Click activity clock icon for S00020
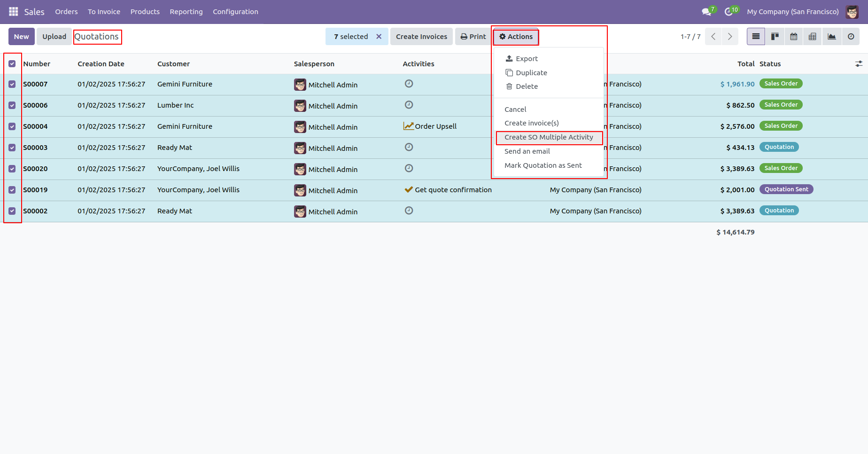868x454 pixels. point(409,168)
